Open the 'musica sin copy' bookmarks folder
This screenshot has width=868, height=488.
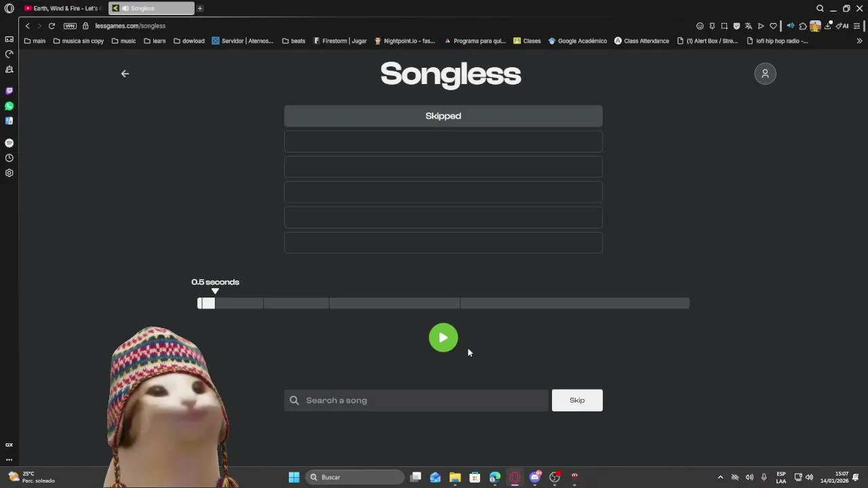coord(78,41)
